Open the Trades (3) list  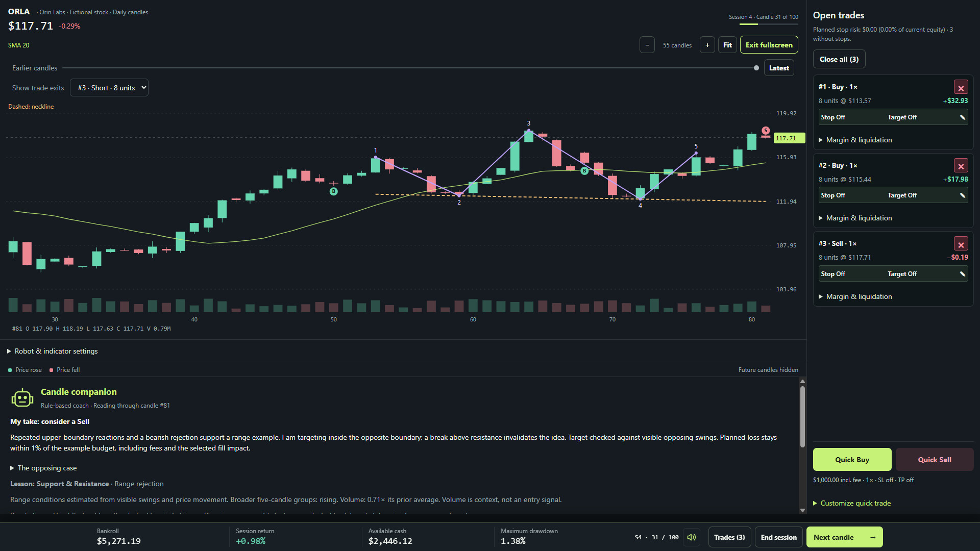coord(729,537)
